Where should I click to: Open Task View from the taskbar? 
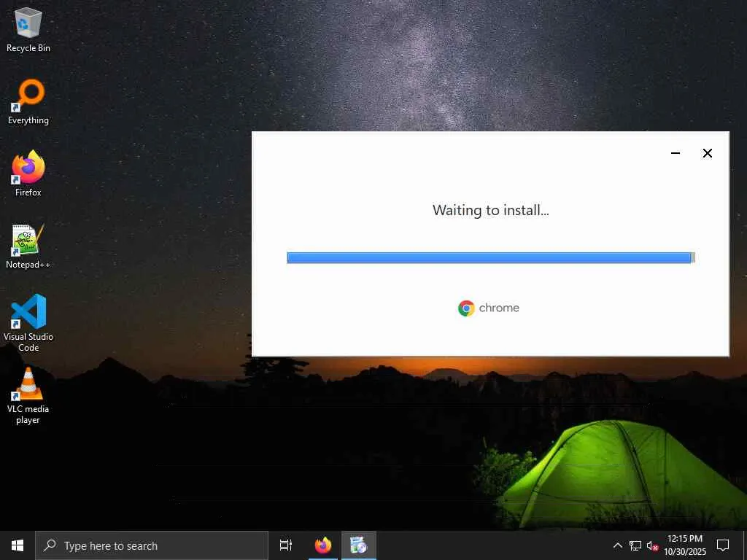click(286, 545)
